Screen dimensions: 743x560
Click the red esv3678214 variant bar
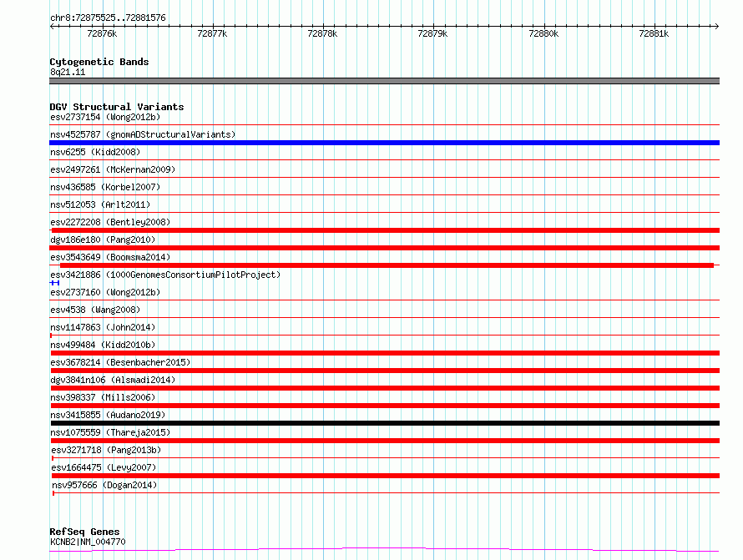coord(385,371)
